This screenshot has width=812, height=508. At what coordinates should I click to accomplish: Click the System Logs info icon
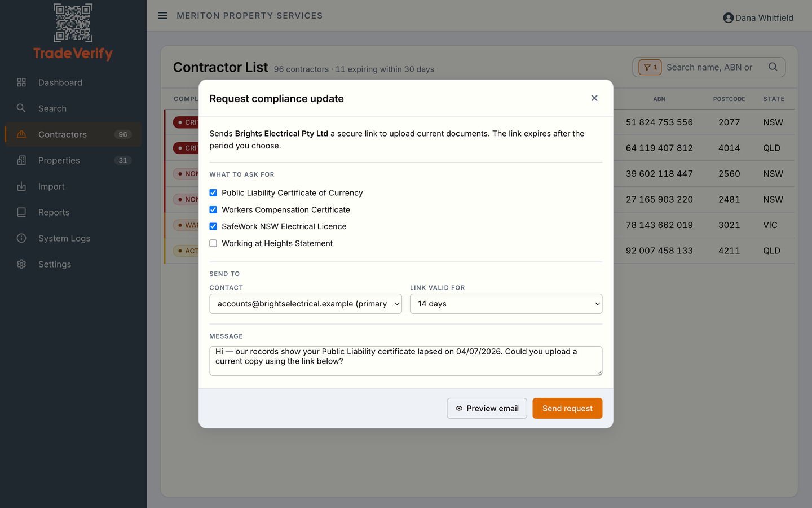[x=21, y=238]
